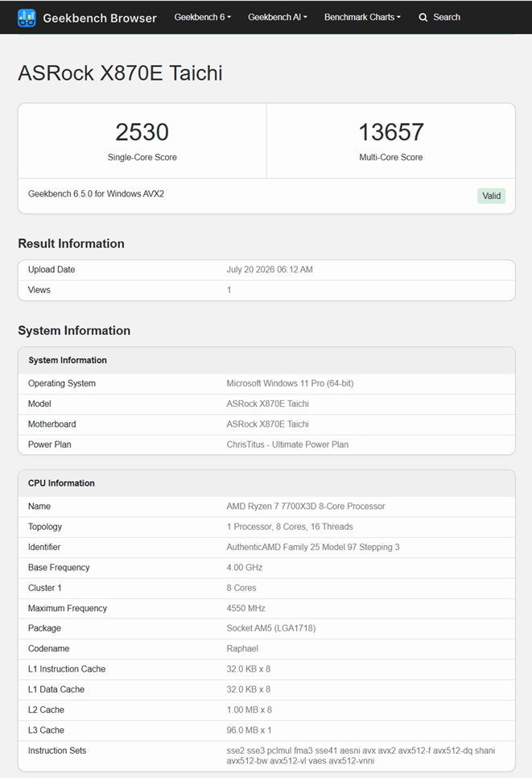Click the L3 Cache label
Viewport: 532px width, 778px height.
(46, 730)
